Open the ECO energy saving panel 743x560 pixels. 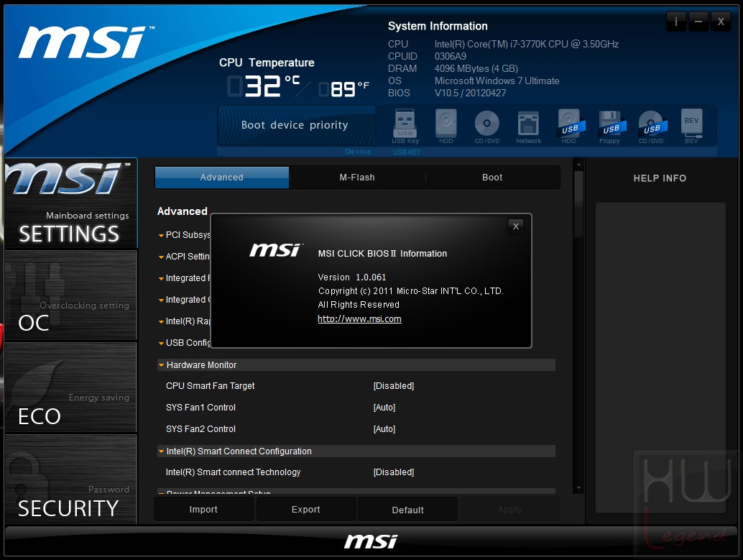coord(71,387)
